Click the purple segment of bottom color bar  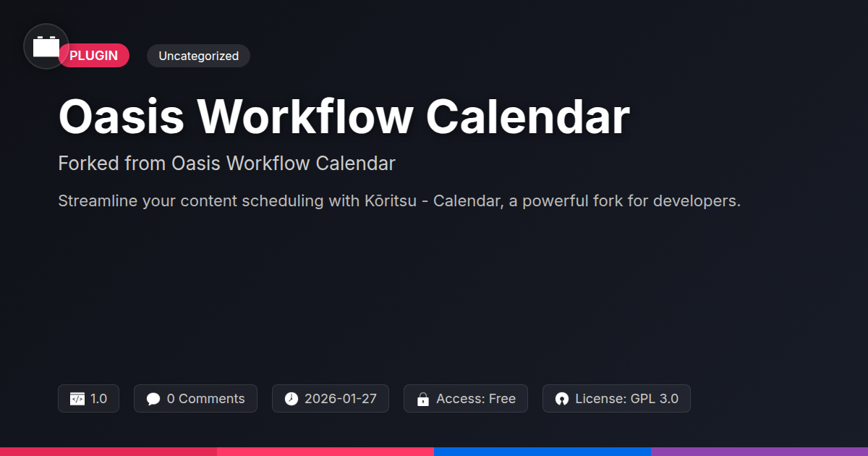(x=759, y=451)
